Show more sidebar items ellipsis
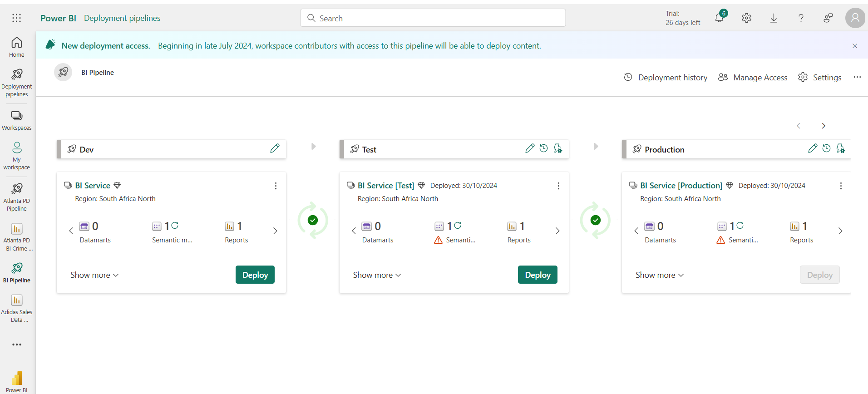 pyautogui.click(x=17, y=345)
